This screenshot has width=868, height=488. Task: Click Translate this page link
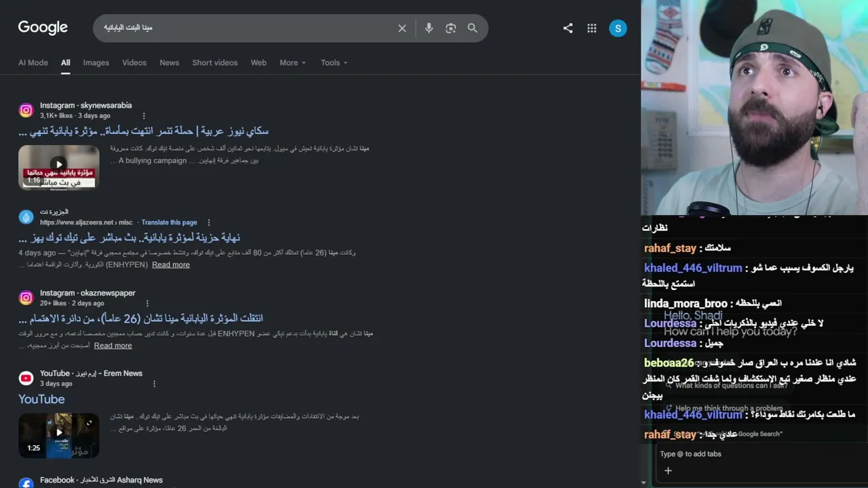tap(170, 222)
